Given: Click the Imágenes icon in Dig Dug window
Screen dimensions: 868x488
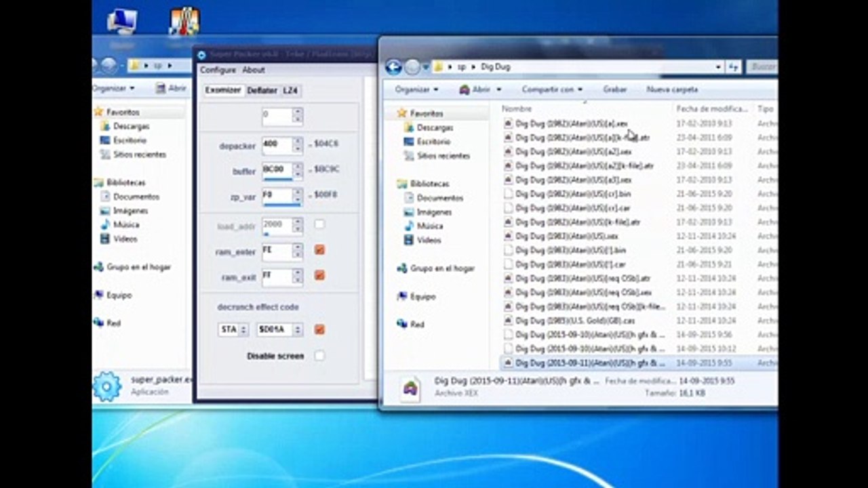Looking at the screenshot, I should click(x=408, y=212).
